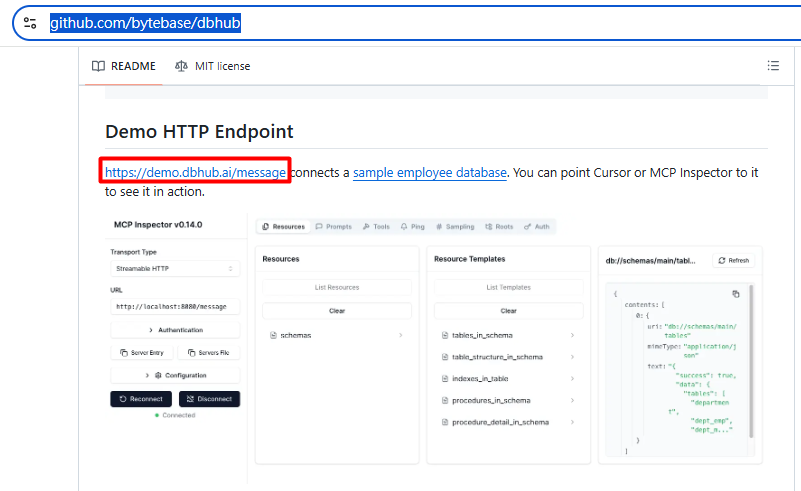The height and width of the screenshot is (491, 801).
Task: Open procedure_detail_in_schema template row
Action: (508, 422)
